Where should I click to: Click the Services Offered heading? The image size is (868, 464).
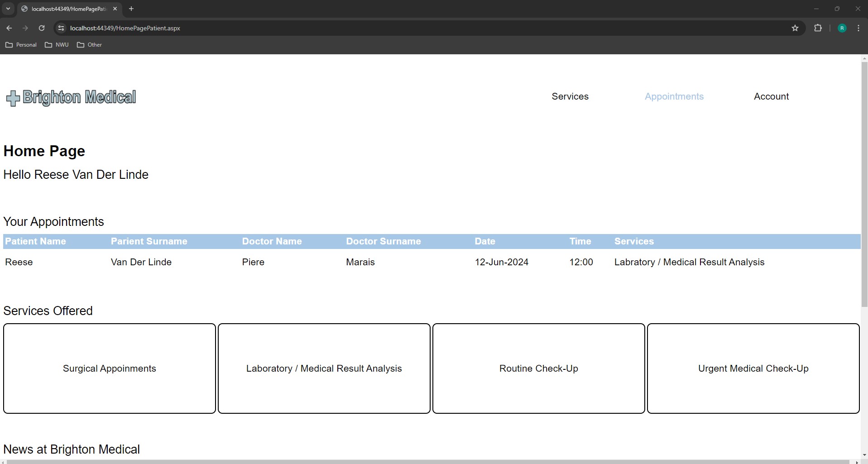pyautogui.click(x=48, y=311)
